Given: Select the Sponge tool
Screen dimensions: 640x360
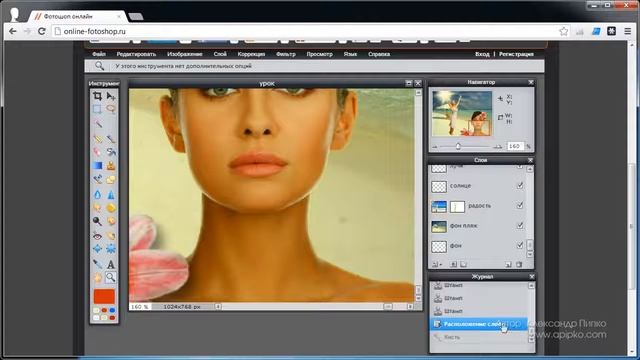Looking at the screenshot, I should [x=111, y=208].
